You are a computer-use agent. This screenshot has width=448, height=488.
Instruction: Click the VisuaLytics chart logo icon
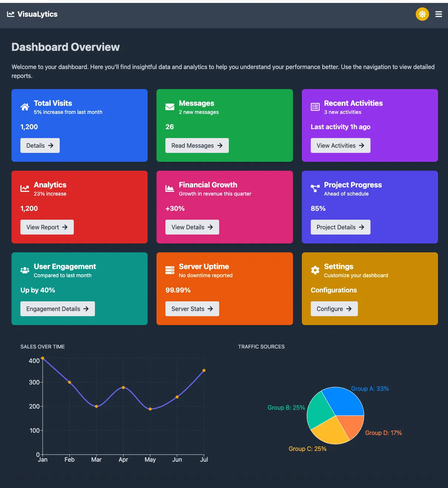11,14
